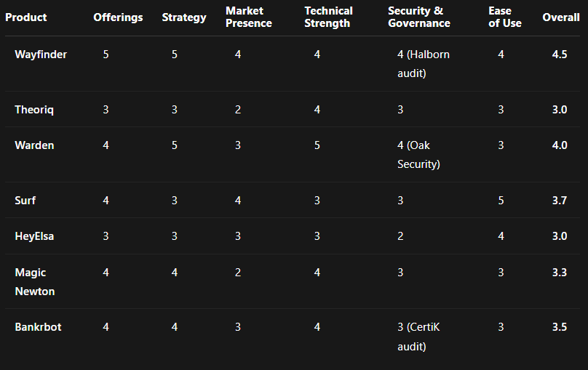Select the Overall column header
Viewport: 588px width, 370px height.
tap(561, 17)
